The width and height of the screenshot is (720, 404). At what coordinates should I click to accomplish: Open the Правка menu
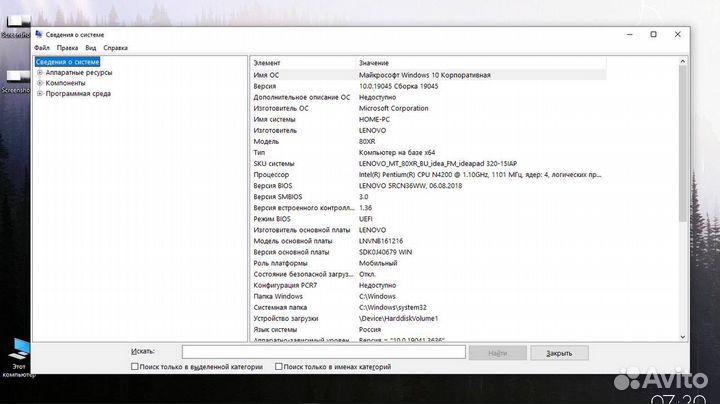67,48
